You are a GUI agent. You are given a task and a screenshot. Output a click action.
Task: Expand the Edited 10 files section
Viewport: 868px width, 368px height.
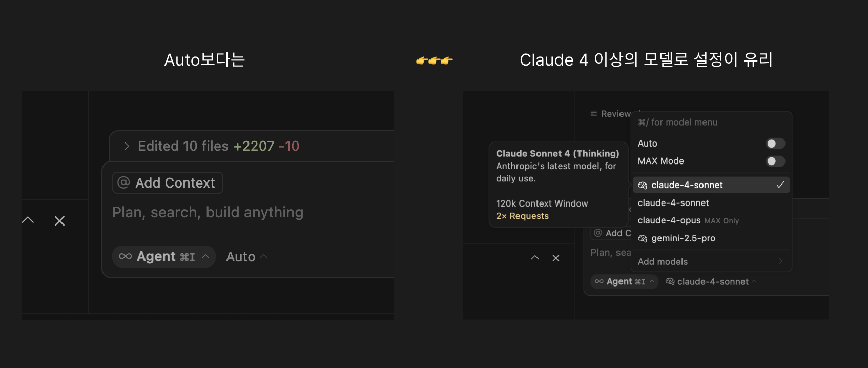[127, 146]
